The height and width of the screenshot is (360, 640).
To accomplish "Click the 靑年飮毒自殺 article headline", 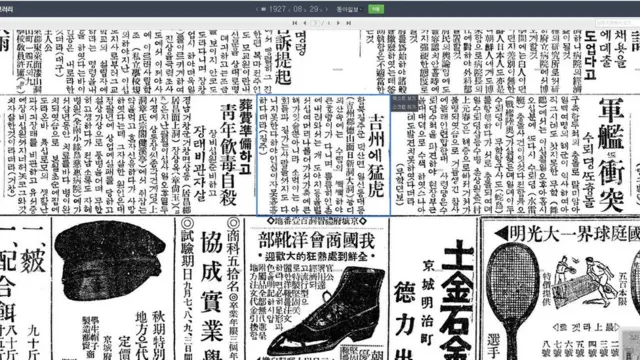I will [227, 154].
